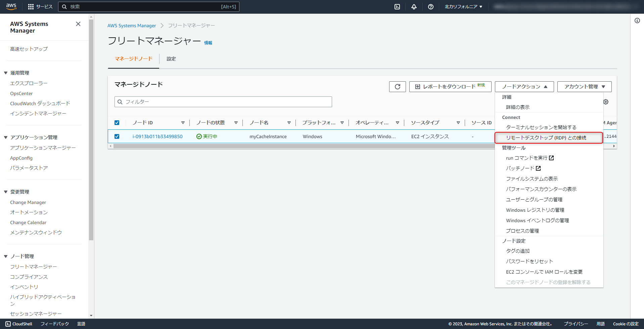Refresh the managed nodes list

[397, 86]
